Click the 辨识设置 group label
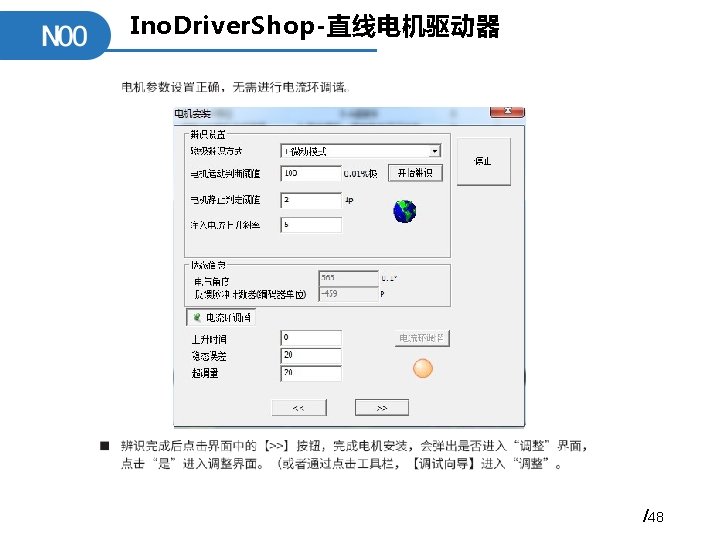The height and width of the screenshot is (540, 720). 208,135
